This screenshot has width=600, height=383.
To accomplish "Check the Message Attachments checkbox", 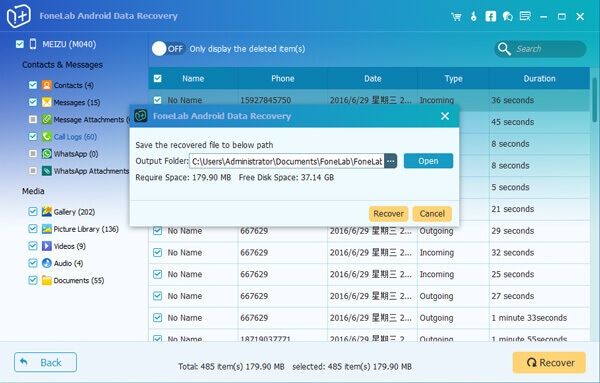I will (x=33, y=119).
